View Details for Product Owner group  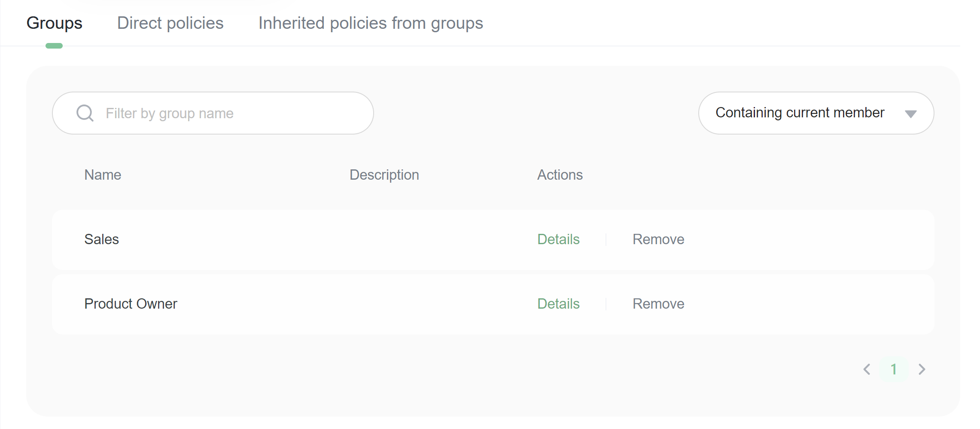[558, 304]
